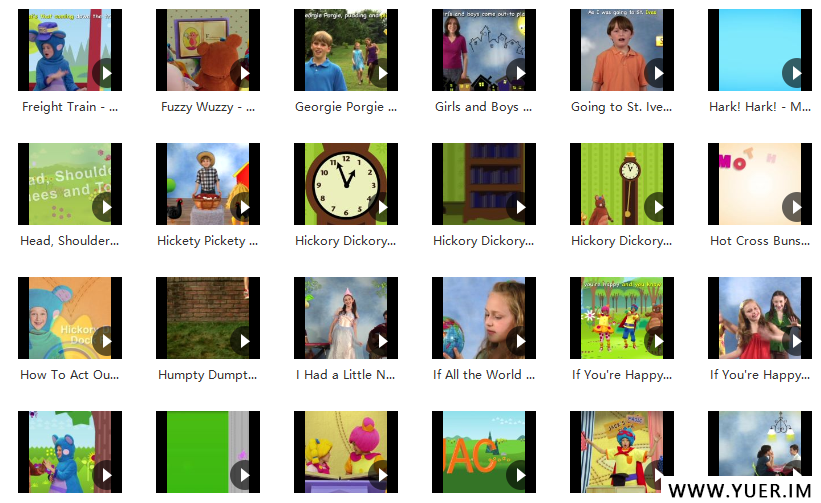Click play icon on Freight Train thumbnail

(105, 73)
